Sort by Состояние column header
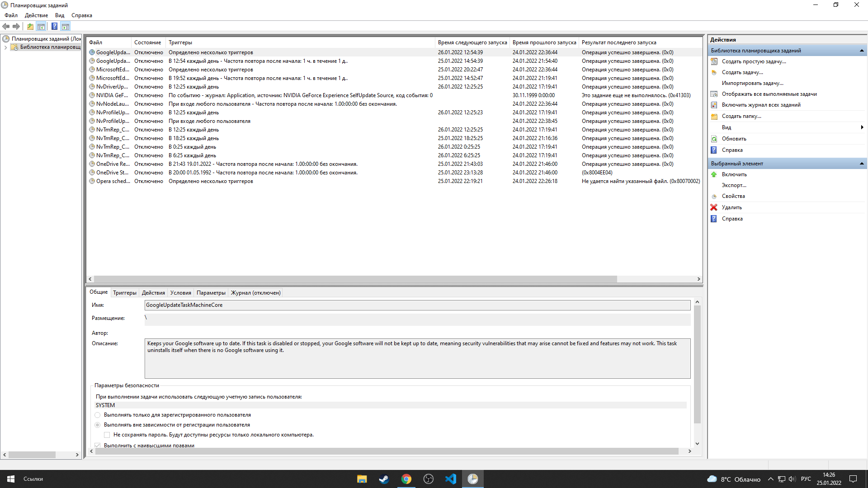The width and height of the screenshot is (868, 488). 148,42
